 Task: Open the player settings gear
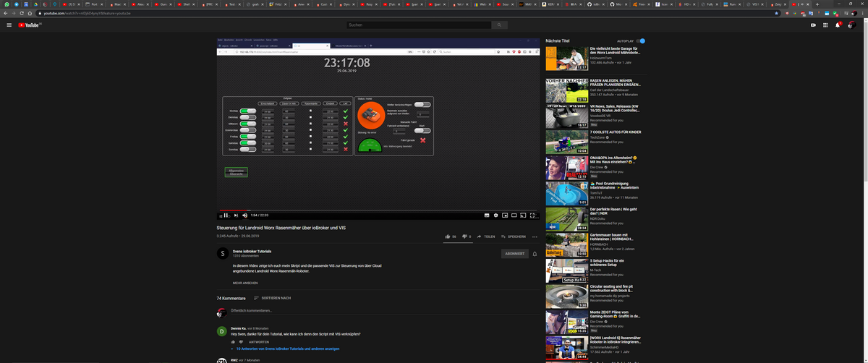pos(495,215)
